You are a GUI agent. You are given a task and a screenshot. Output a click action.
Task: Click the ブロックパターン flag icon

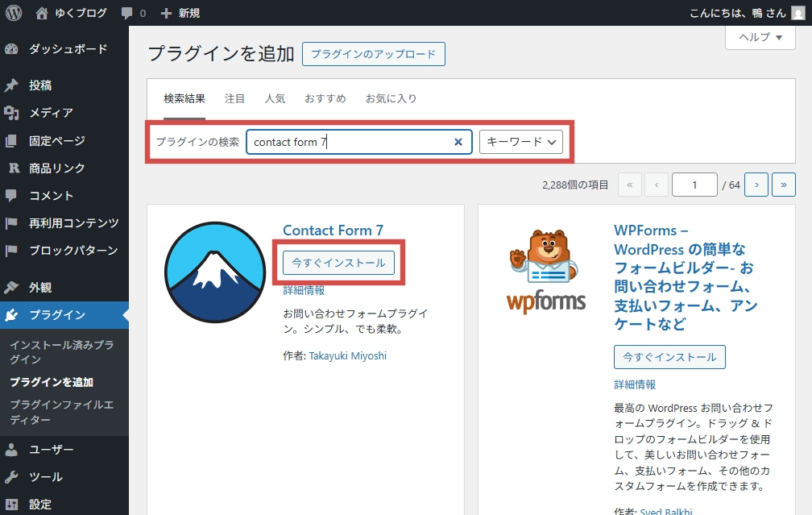tap(11, 251)
